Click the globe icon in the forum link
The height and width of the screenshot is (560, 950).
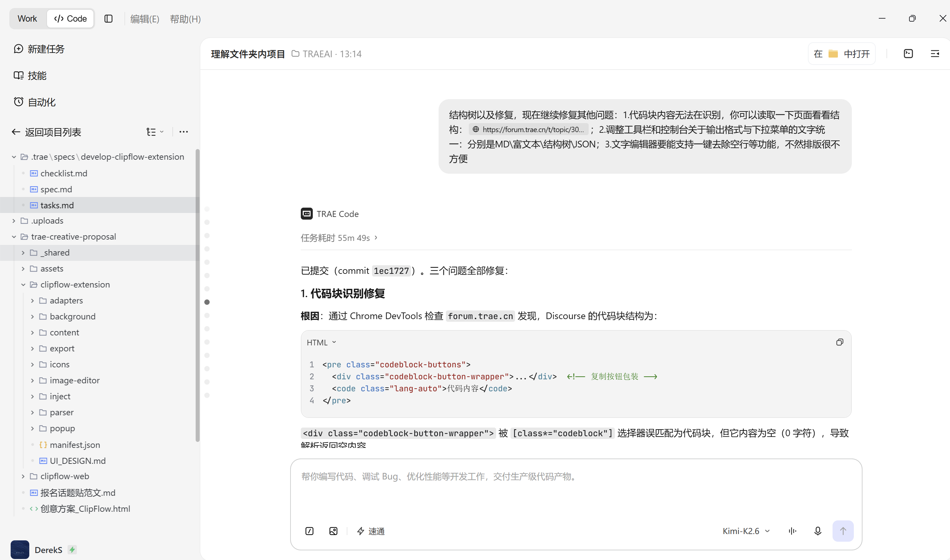click(x=476, y=129)
